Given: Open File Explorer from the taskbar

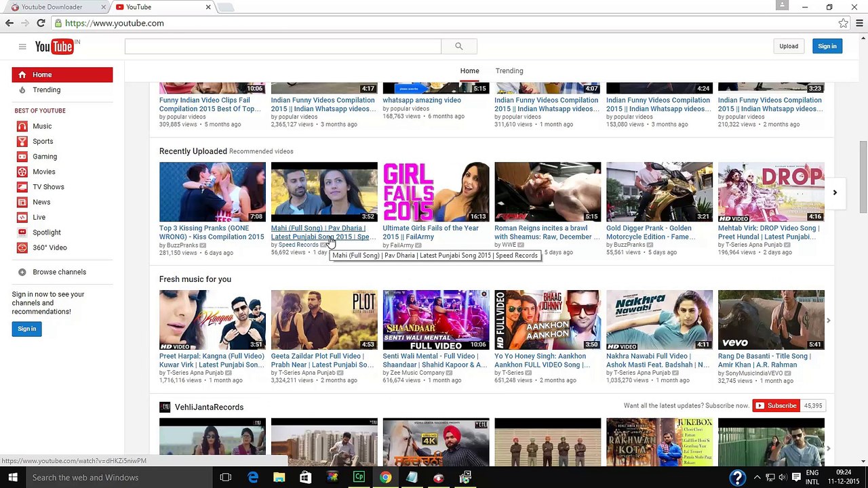Looking at the screenshot, I should click(279, 477).
